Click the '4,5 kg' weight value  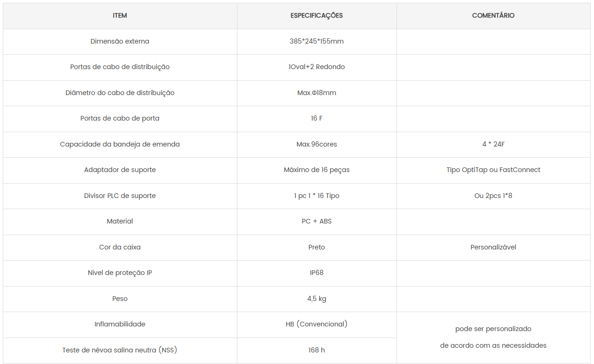click(317, 299)
